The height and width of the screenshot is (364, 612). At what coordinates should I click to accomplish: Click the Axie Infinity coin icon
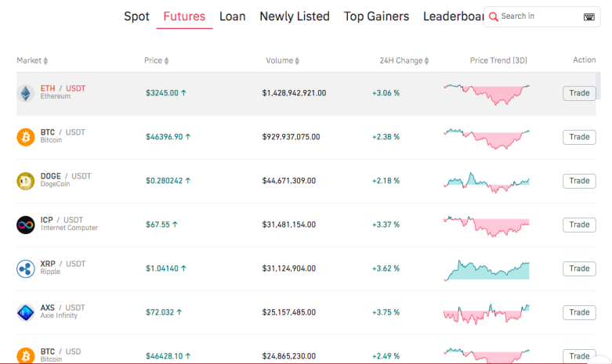point(26,312)
